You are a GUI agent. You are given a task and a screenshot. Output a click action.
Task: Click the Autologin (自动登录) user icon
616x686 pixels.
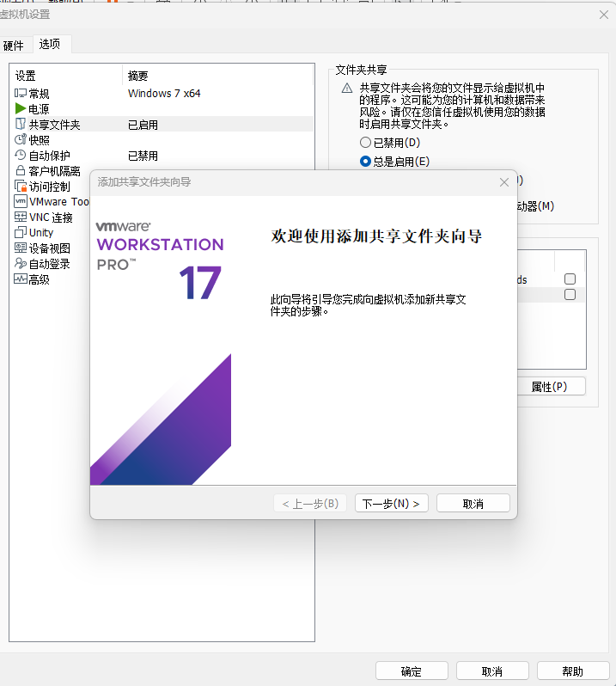pyautogui.click(x=20, y=263)
